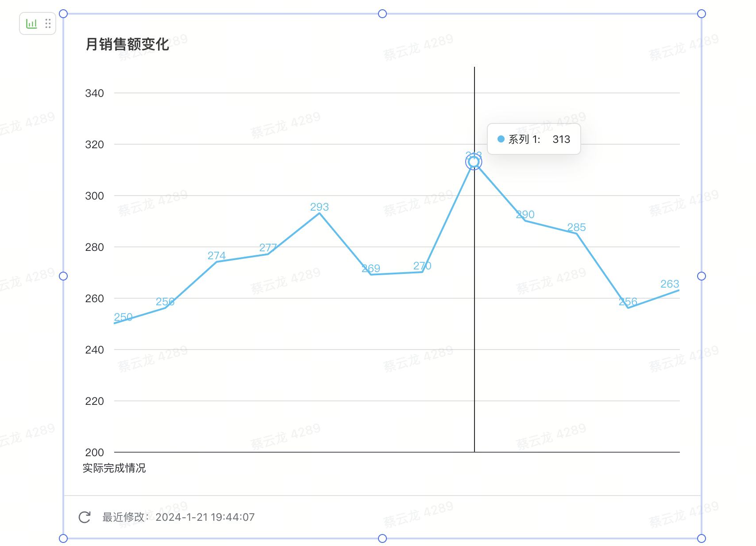Click the bottom-center resize handle
The width and height of the screenshot is (756, 546).
tap(382, 538)
